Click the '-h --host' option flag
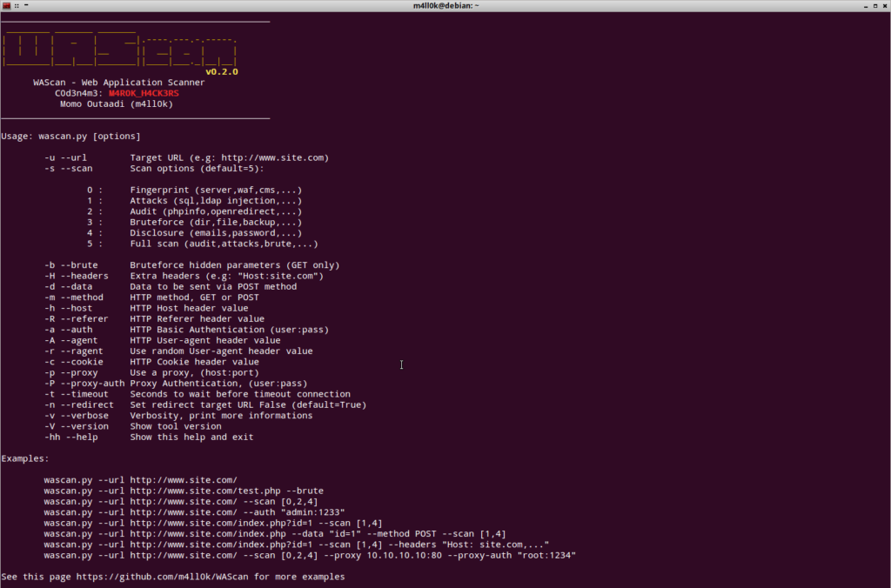The image size is (891, 588). [68, 309]
